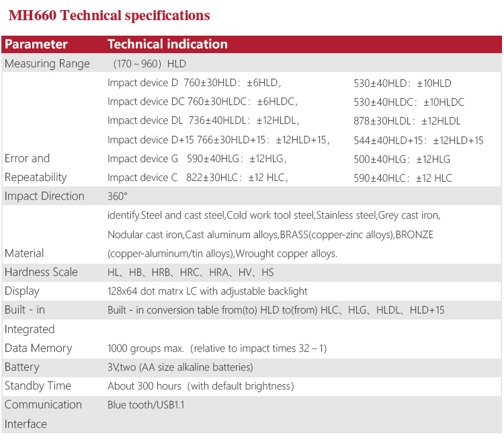
Task: Click the 3V,two AA battery description
Action: [x=180, y=367]
